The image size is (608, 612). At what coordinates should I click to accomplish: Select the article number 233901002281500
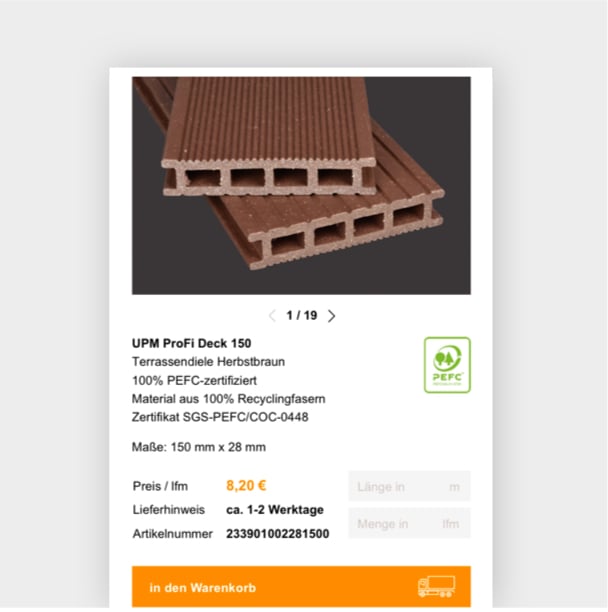coord(277,534)
